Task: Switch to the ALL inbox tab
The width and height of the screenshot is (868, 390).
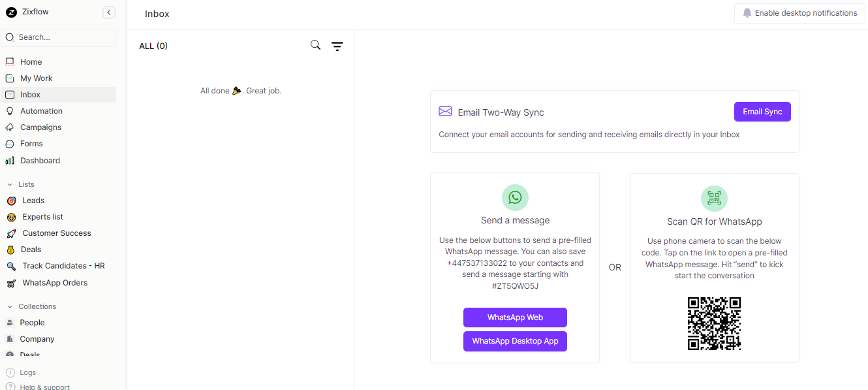Action: [x=153, y=46]
